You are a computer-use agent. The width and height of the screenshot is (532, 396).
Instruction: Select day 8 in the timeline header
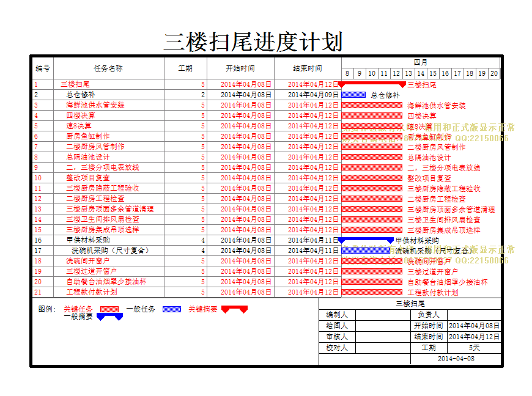(x=347, y=73)
